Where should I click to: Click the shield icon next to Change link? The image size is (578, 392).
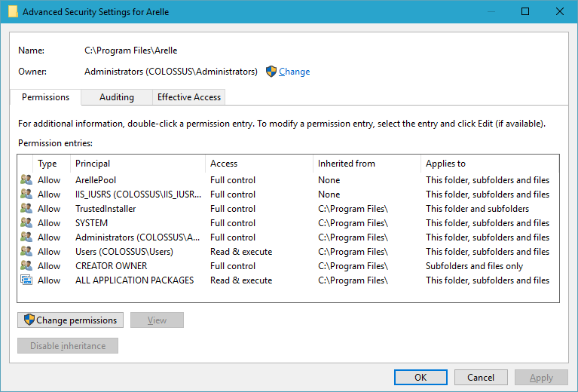click(x=271, y=71)
